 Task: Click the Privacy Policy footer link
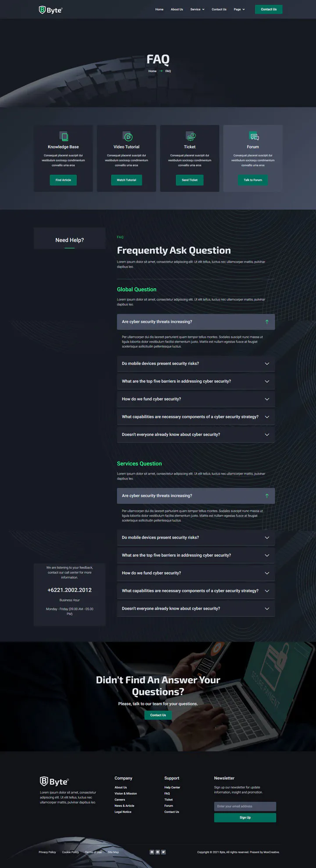point(47,852)
